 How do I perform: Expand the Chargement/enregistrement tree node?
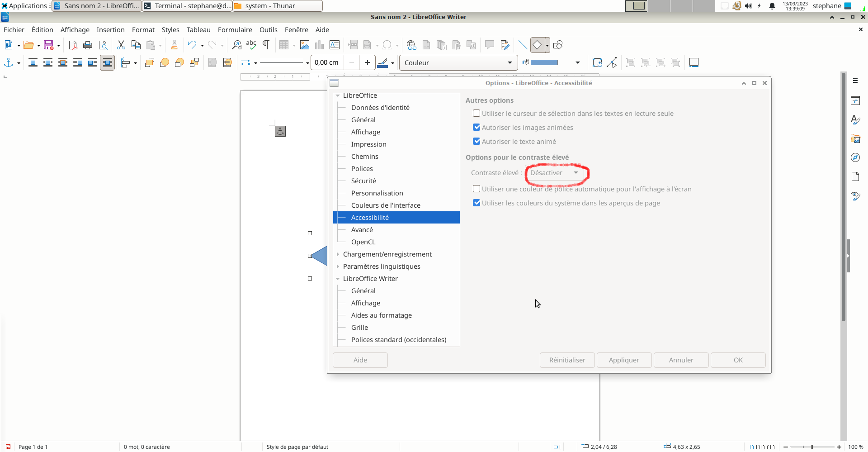click(x=338, y=254)
